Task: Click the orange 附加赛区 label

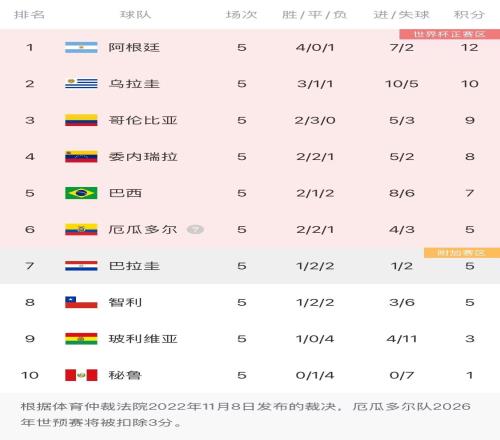Action: 462,253
